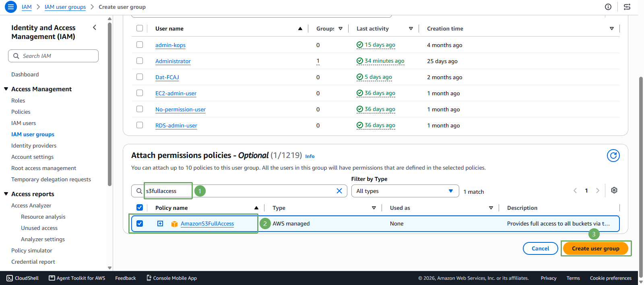Expand AmazonS3FullAccess policy details plus icon
The image size is (644, 285).
[x=160, y=223]
